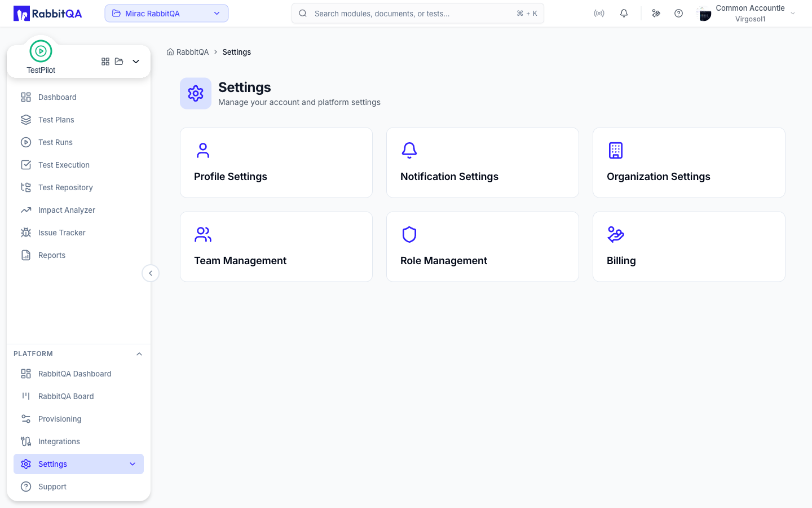Image resolution: width=812 pixels, height=508 pixels.
Task: Click the Team Management users icon
Action: [x=203, y=234]
